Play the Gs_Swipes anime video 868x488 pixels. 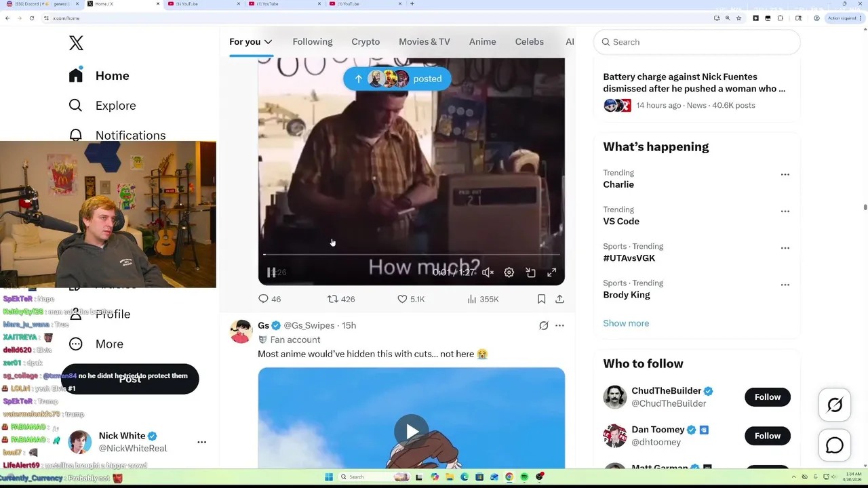click(411, 431)
